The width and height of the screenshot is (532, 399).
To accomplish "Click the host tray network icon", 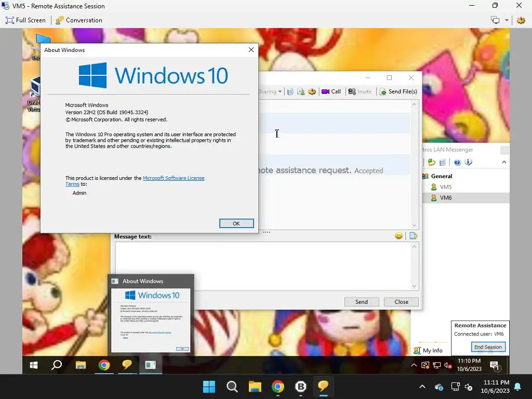I will pos(455,387).
